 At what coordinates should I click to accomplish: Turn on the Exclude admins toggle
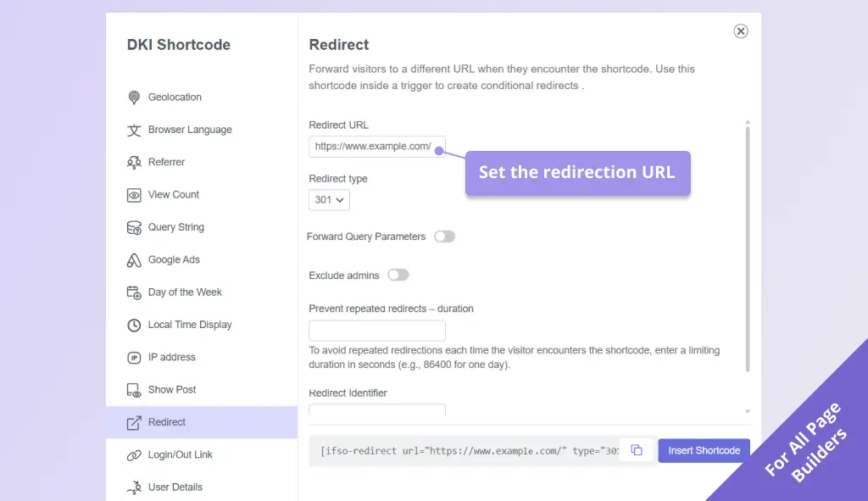pyautogui.click(x=398, y=275)
